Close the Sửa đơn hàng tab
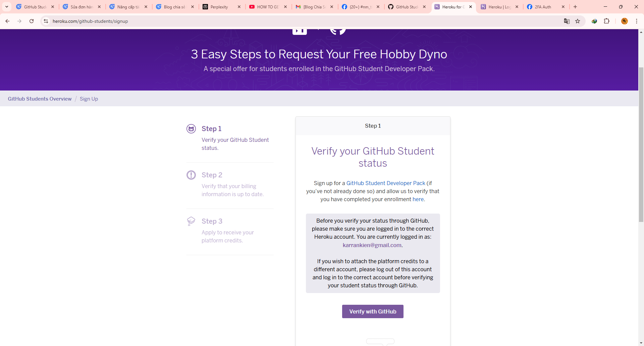The height and width of the screenshot is (346, 644). click(x=99, y=7)
